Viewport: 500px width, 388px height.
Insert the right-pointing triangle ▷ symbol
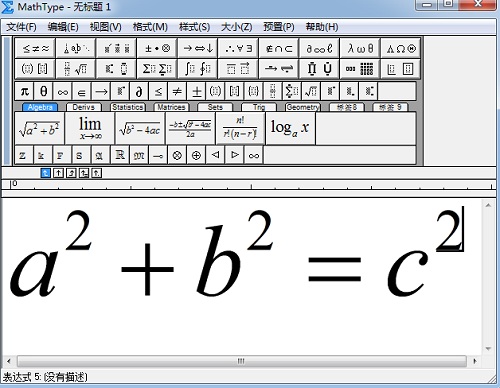coord(235,155)
